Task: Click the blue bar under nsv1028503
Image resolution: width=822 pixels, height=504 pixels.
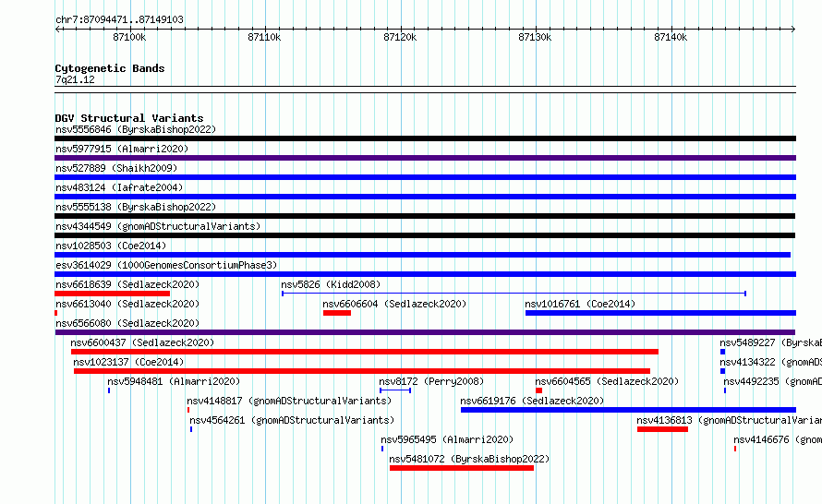Action: pyautogui.click(x=422, y=255)
